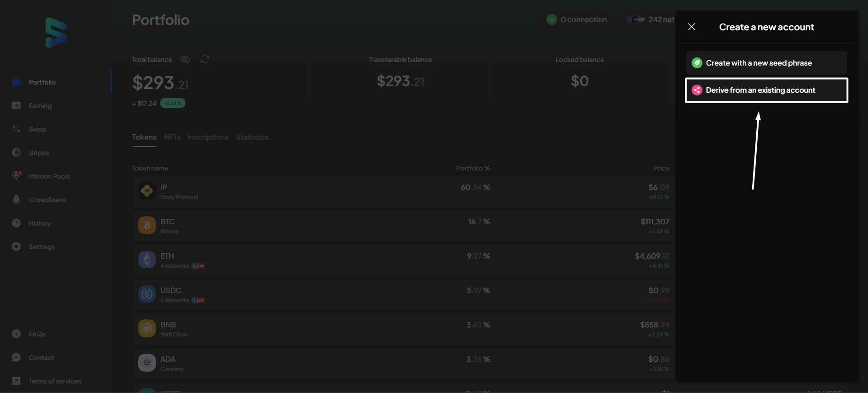
Task: Open the dApps globe icon
Action: tap(17, 153)
